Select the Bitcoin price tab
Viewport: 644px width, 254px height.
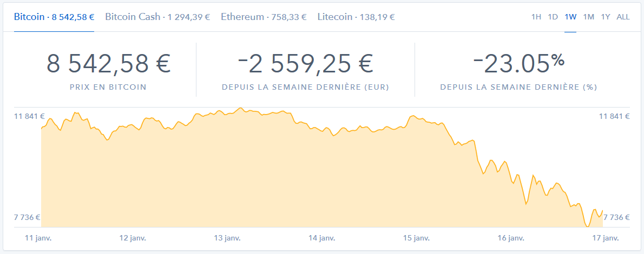[54, 17]
